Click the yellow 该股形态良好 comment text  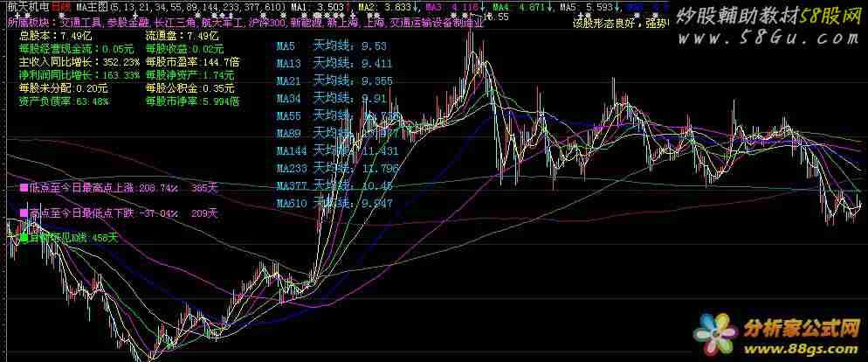pyautogui.click(x=606, y=24)
